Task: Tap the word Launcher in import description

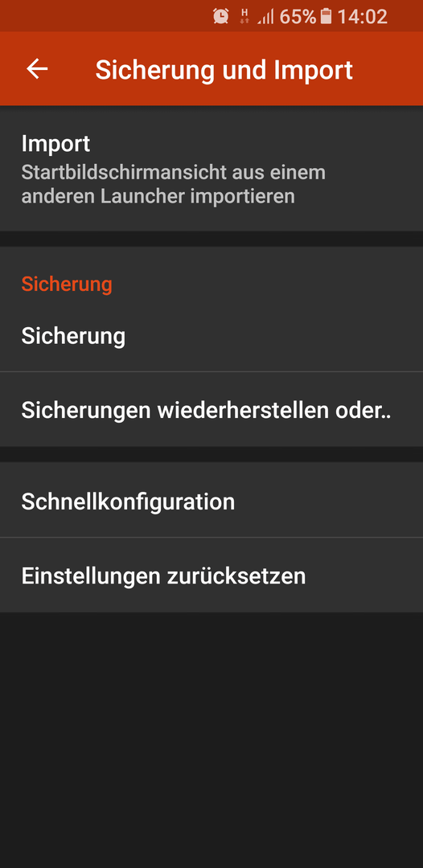Action: 142,197
